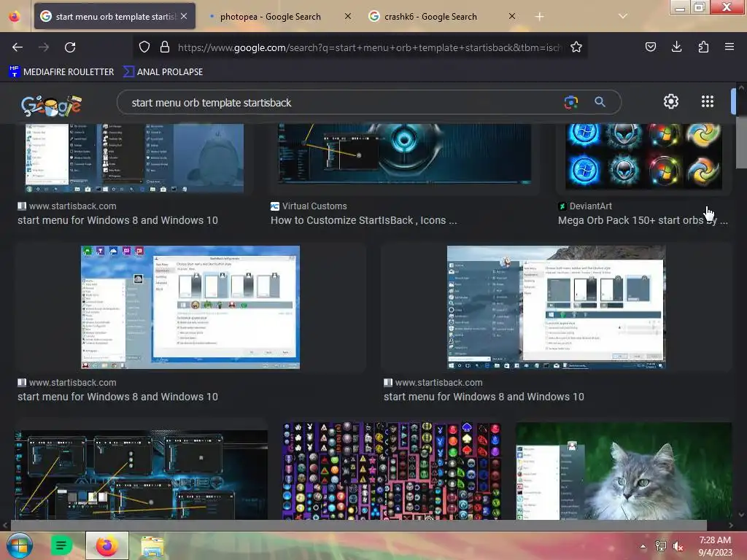Open the Firefox application menu

[729, 47]
